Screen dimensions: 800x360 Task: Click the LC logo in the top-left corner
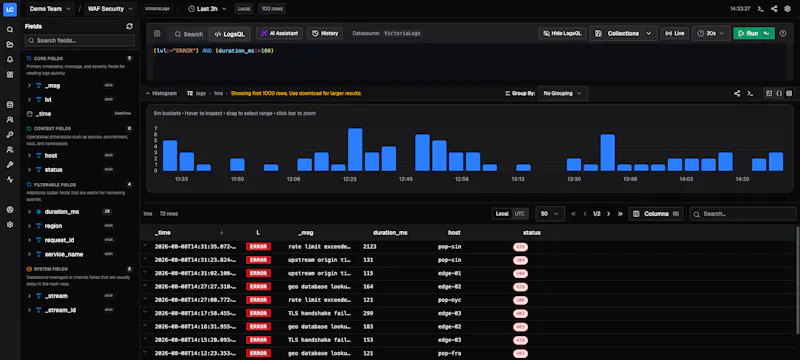(10, 9)
